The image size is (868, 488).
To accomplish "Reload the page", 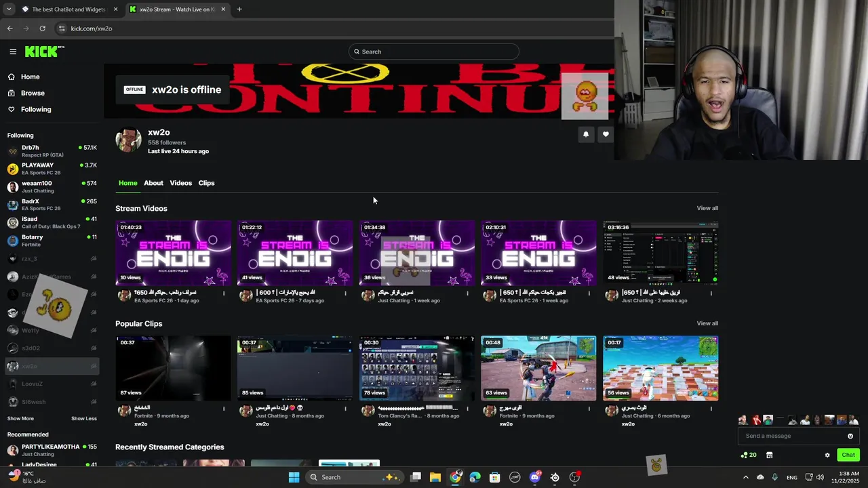I will click(42, 28).
